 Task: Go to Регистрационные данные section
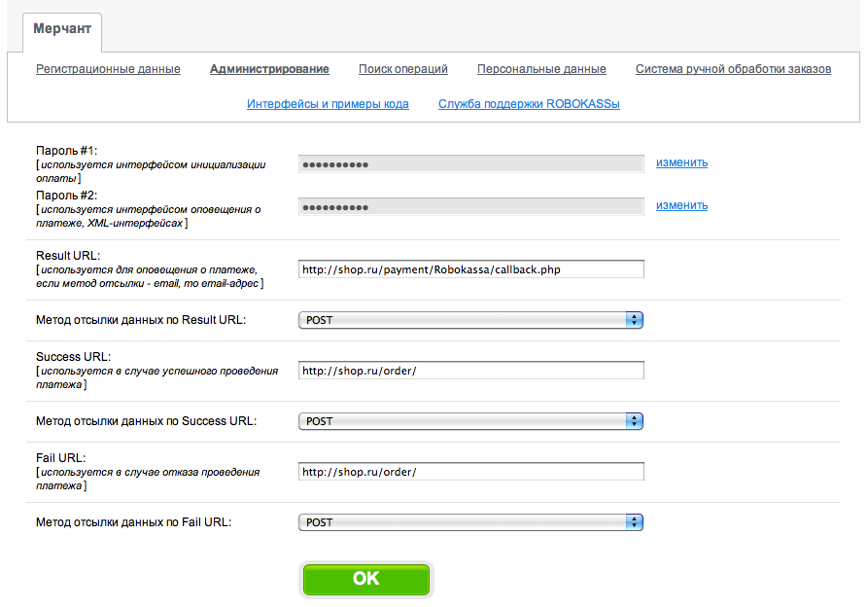108,69
